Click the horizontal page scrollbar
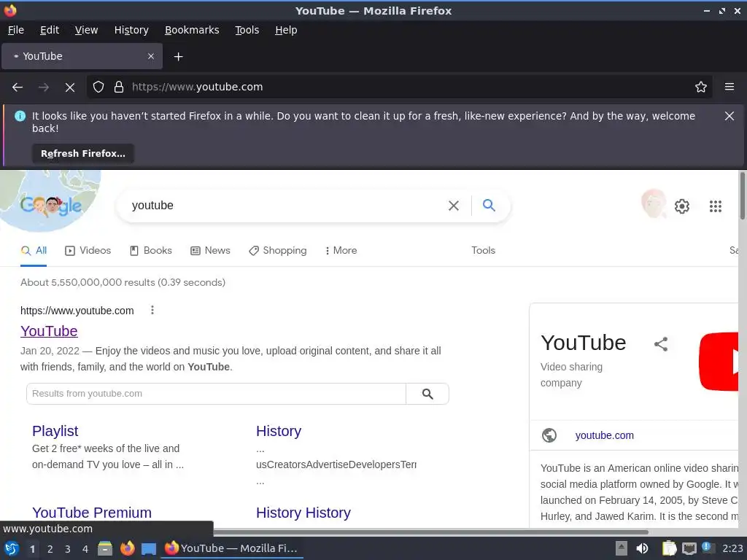747x560 pixels. tap(430, 532)
